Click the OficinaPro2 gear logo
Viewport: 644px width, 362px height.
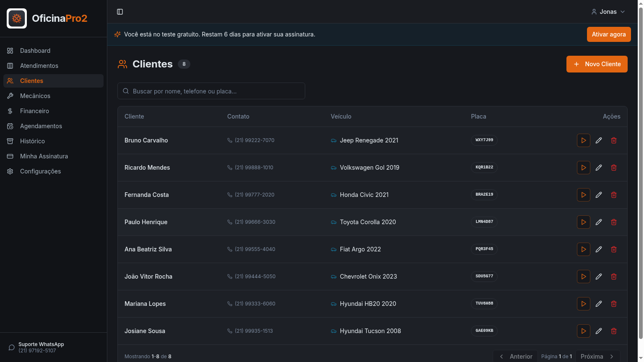point(17,18)
